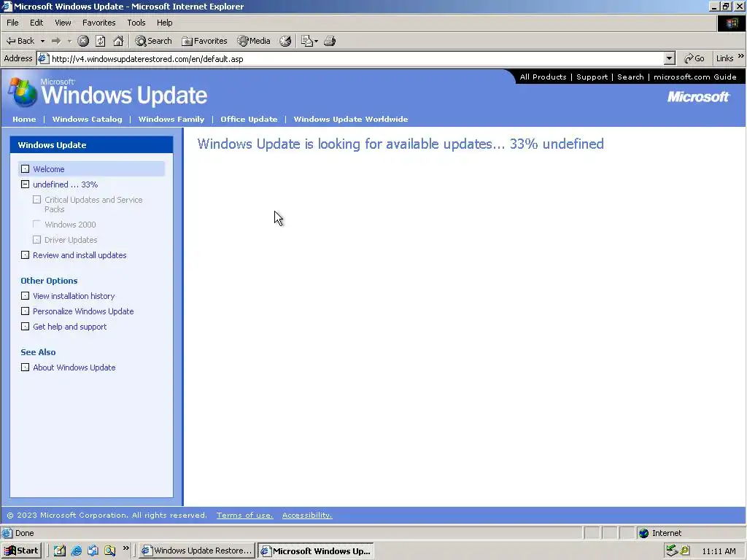Click the Microsoft logo in the banner
This screenshot has width=747, height=560.
point(698,97)
